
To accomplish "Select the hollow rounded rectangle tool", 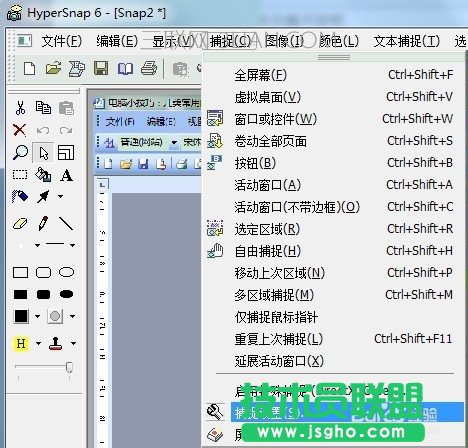I will (x=43, y=272).
